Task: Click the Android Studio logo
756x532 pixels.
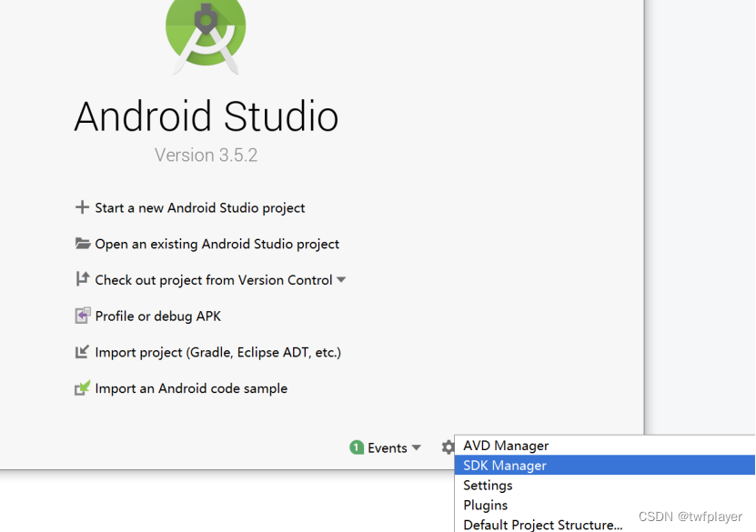Action: click(x=206, y=36)
